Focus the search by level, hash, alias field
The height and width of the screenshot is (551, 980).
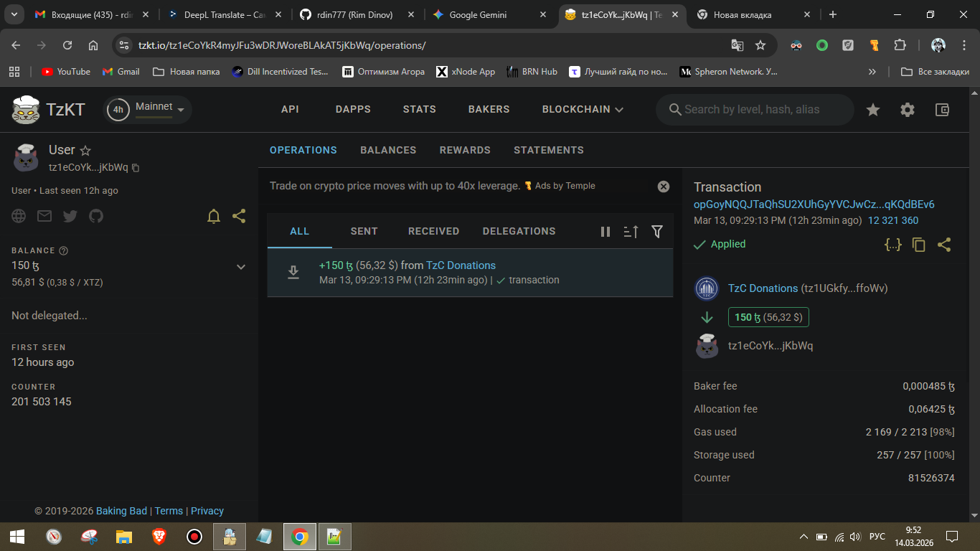(755, 109)
